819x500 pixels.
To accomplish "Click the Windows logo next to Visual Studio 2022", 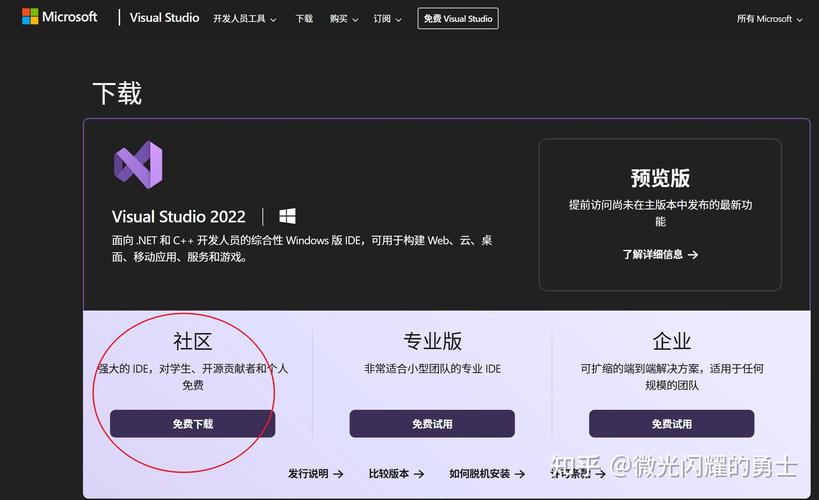I will click(x=287, y=216).
